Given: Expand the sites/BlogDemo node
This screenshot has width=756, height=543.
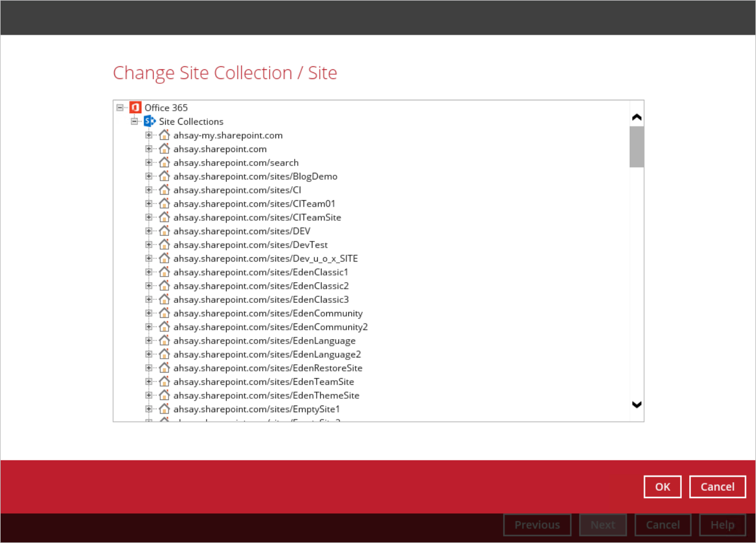Looking at the screenshot, I should click(x=149, y=176).
